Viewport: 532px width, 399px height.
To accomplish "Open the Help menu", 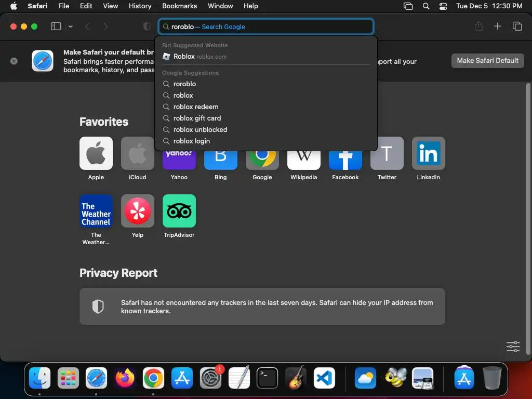I will coord(251,6).
